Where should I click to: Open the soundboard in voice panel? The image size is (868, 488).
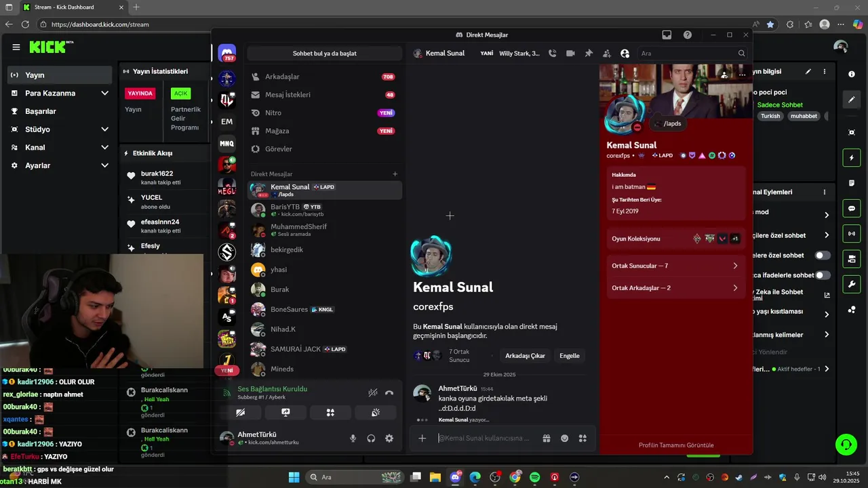click(x=375, y=412)
